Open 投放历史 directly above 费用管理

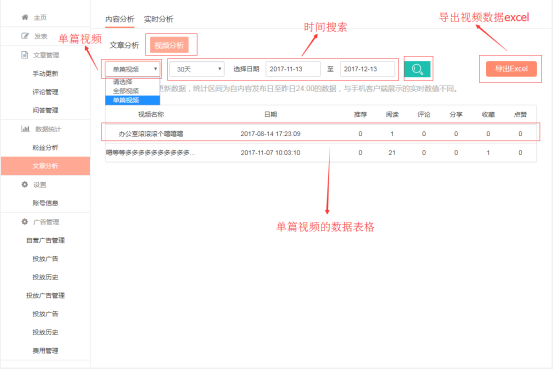pyautogui.click(x=45, y=332)
